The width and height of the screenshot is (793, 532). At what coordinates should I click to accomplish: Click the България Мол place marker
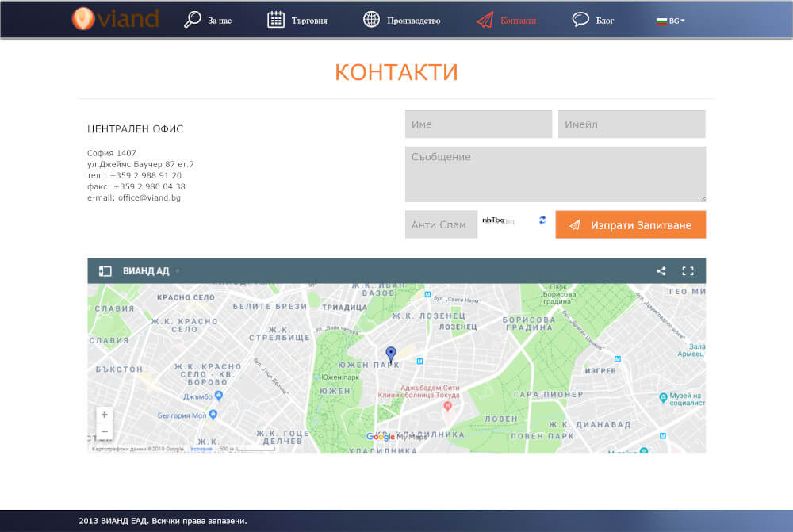coord(213,415)
